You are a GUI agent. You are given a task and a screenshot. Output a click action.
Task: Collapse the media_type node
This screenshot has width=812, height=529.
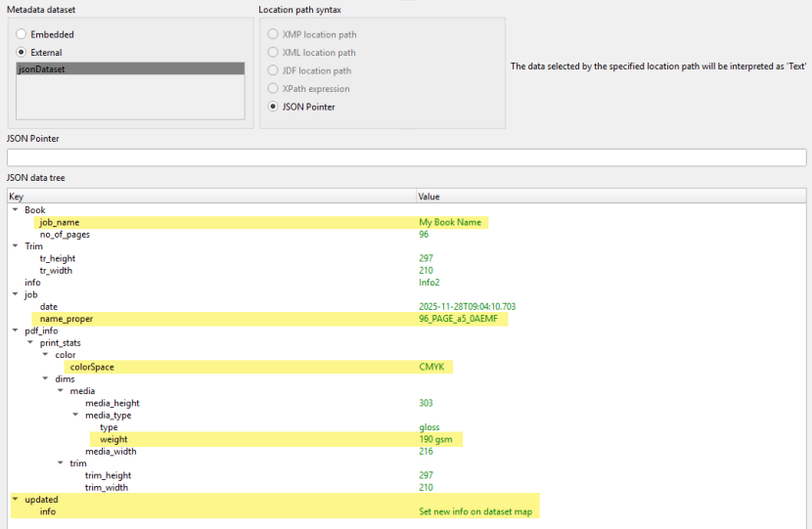point(75,416)
